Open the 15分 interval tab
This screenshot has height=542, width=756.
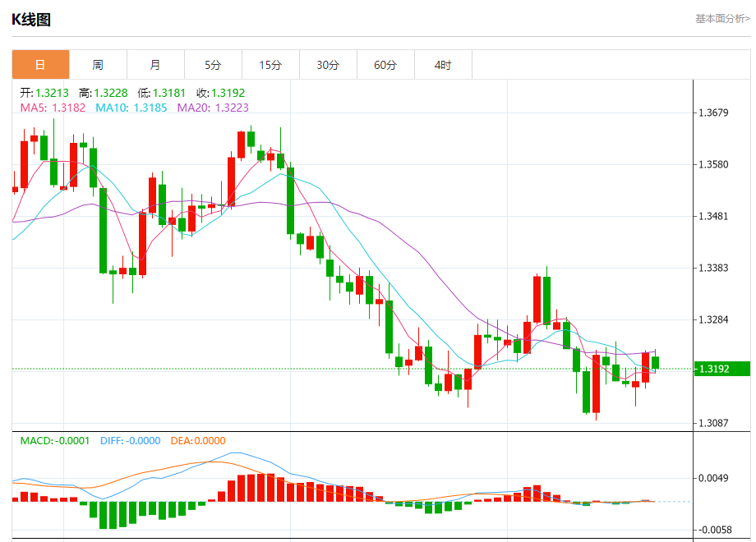pyautogui.click(x=270, y=65)
